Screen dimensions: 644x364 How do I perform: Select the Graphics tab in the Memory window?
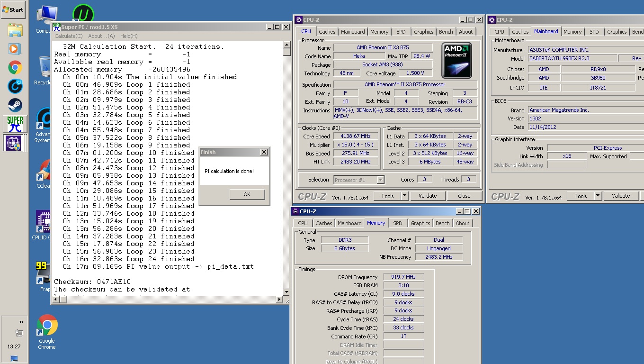tap(420, 223)
